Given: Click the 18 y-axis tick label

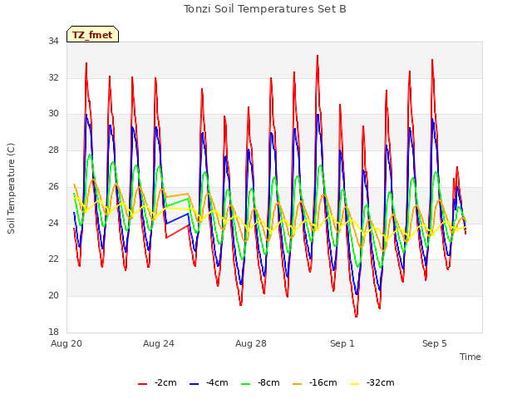Looking at the screenshot, I should (x=53, y=332).
